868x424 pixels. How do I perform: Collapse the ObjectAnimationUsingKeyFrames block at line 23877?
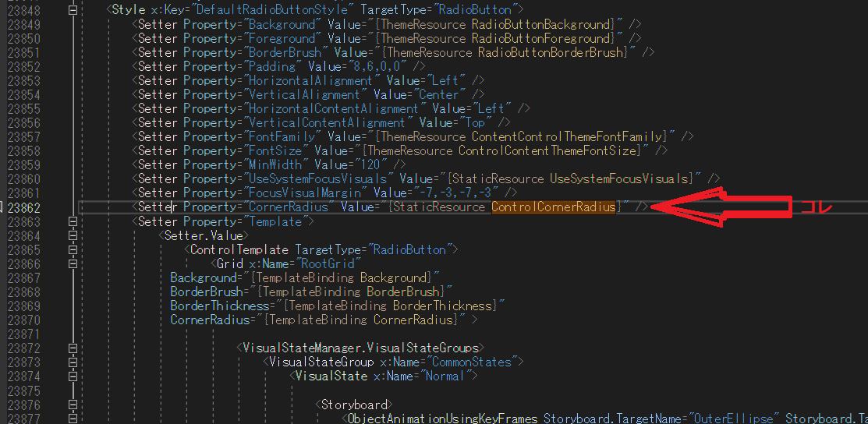[x=72, y=419]
